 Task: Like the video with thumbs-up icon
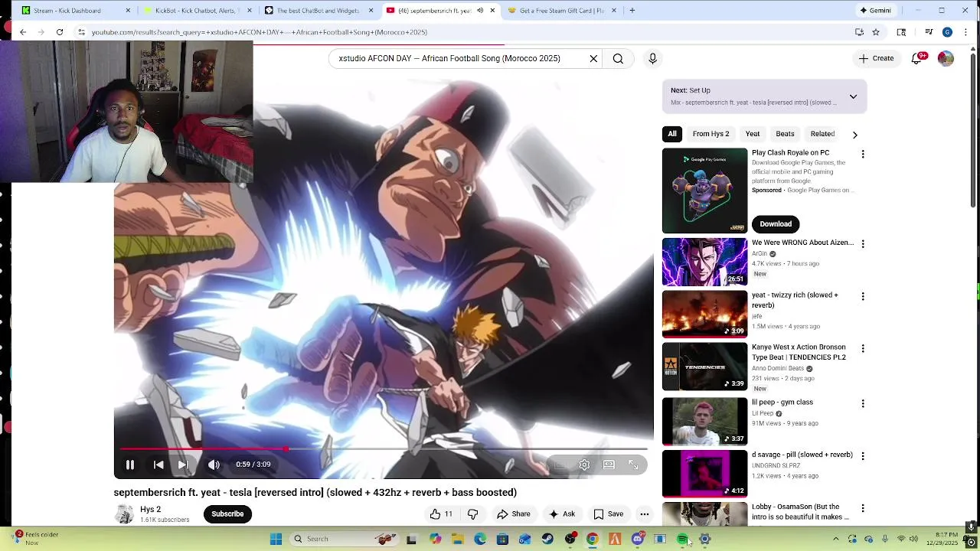pyautogui.click(x=441, y=514)
